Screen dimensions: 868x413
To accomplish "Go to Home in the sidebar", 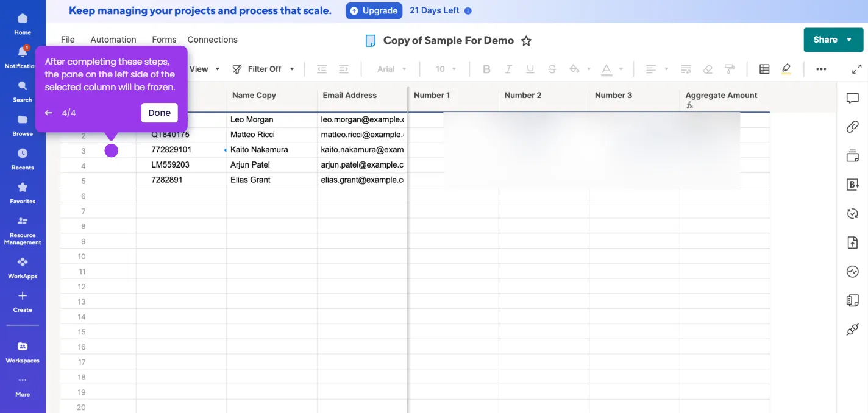I will tap(23, 23).
